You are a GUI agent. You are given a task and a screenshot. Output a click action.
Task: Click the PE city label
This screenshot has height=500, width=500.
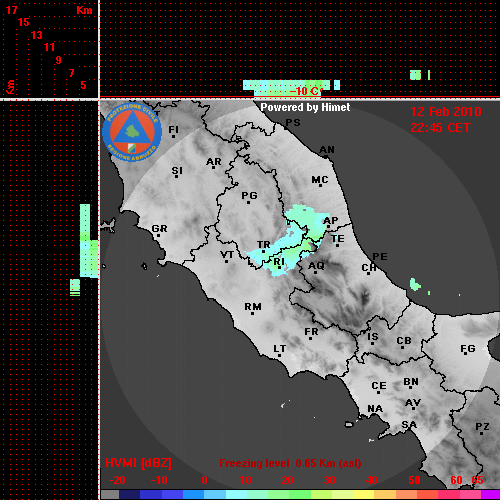(380, 256)
